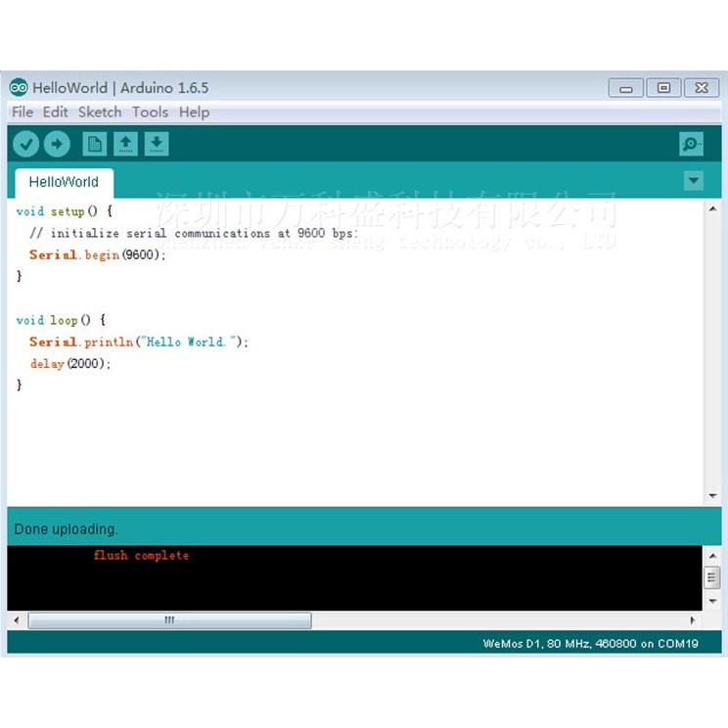The image size is (728, 728).
Task: Click the Arduino logo in title bar
Action: tap(19, 87)
